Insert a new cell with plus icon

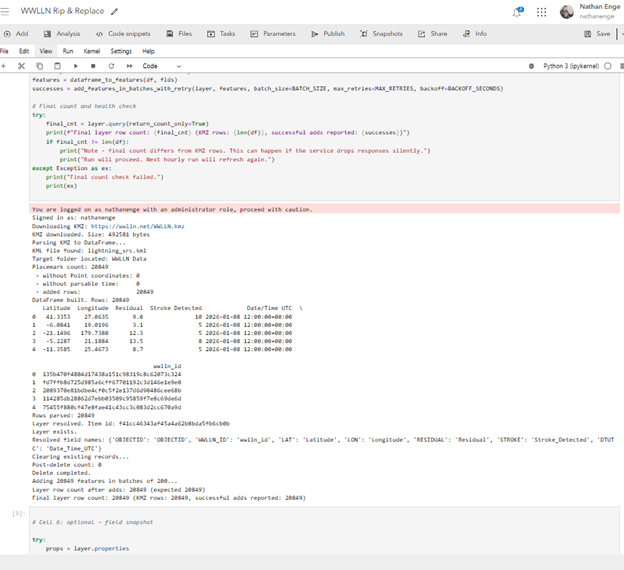tap(4, 66)
